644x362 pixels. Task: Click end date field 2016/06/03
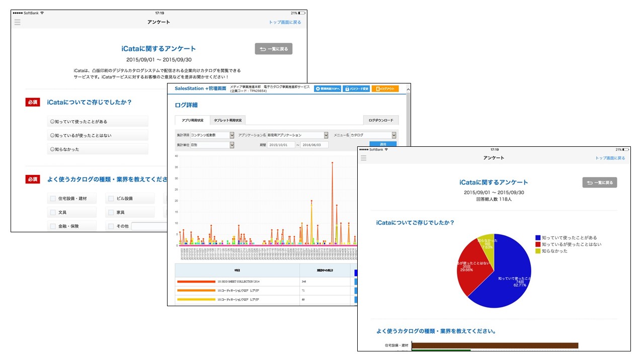pos(314,145)
